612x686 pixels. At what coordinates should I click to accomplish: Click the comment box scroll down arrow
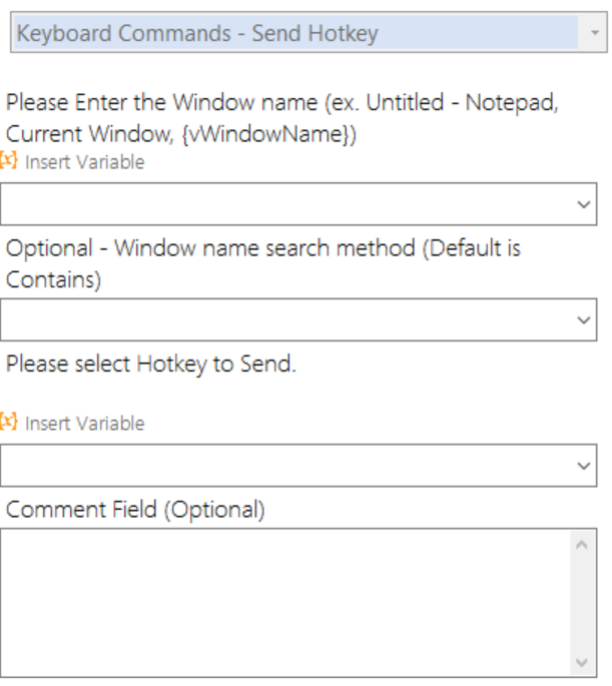[584, 662]
